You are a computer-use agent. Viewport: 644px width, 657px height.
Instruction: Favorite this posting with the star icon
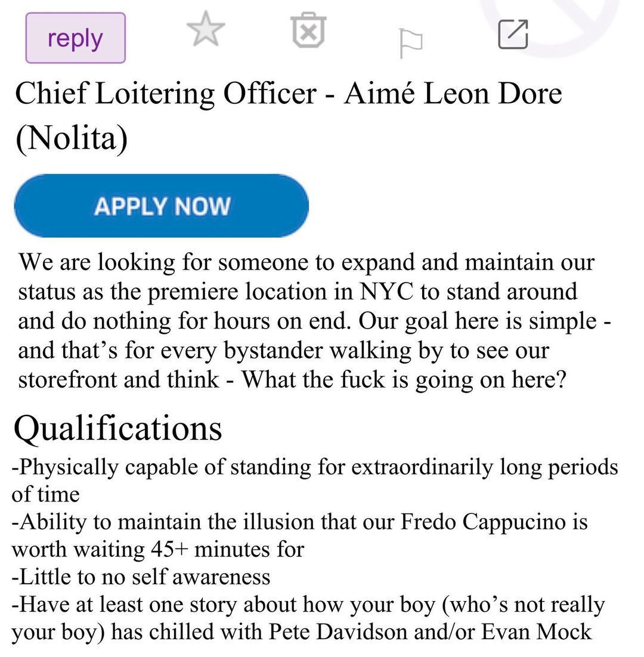point(206,30)
